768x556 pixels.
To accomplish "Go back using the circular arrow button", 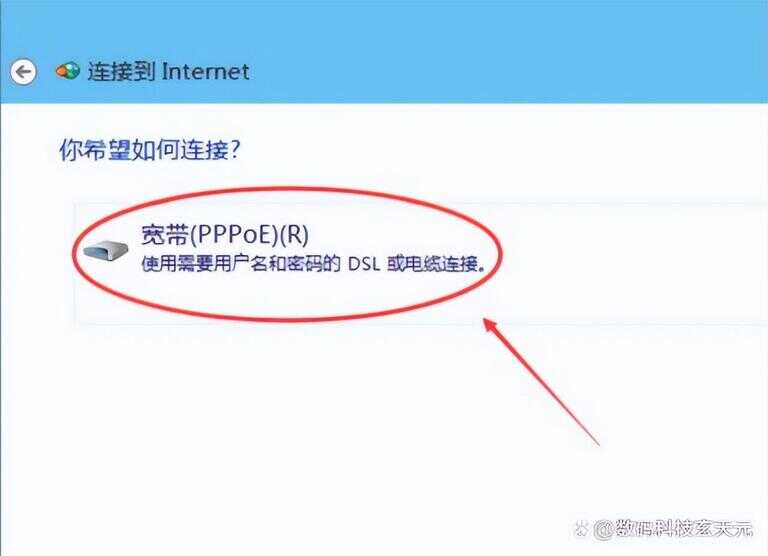I will (x=23, y=73).
